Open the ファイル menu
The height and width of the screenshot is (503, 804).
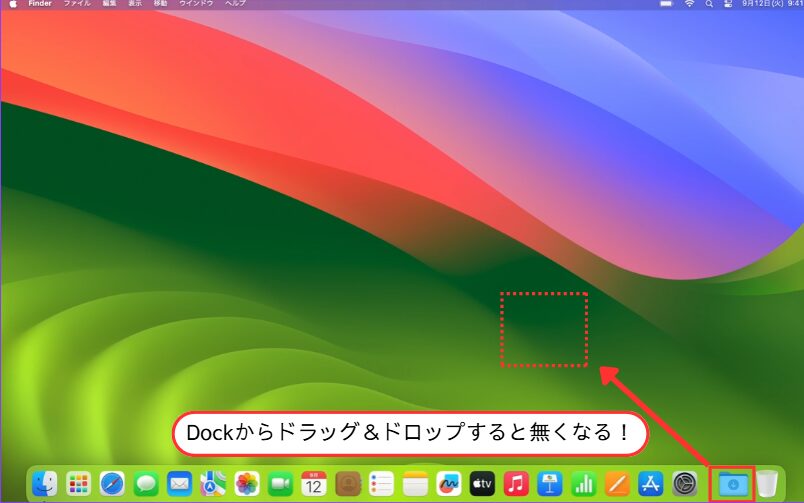point(77,5)
